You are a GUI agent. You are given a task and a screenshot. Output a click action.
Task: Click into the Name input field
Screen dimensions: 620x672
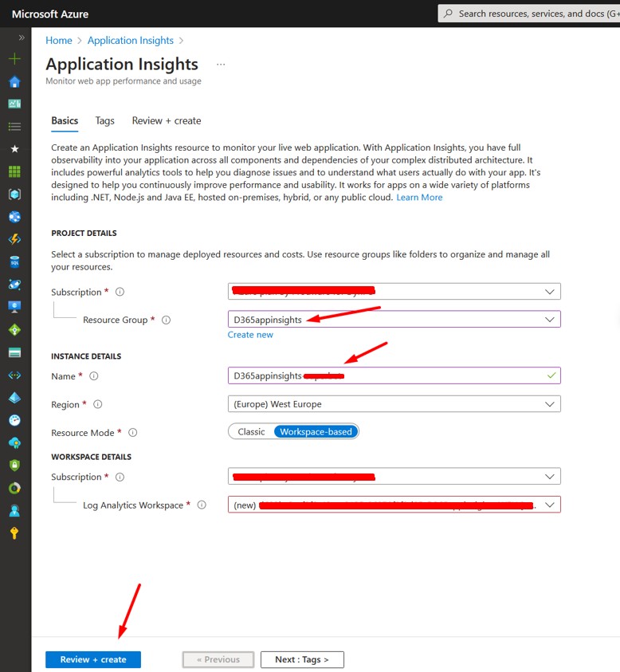394,375
